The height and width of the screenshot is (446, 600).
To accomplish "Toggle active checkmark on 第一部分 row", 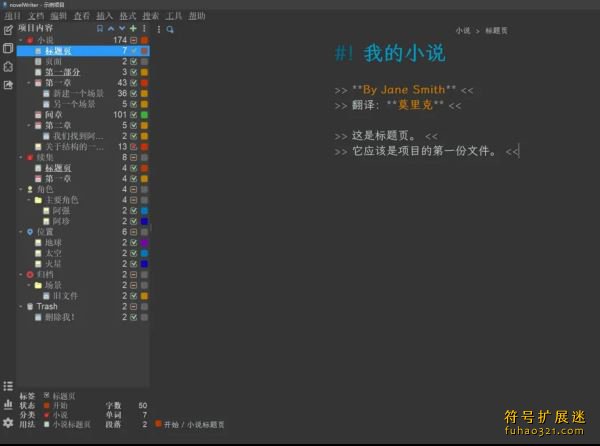I will coord(134,72).
